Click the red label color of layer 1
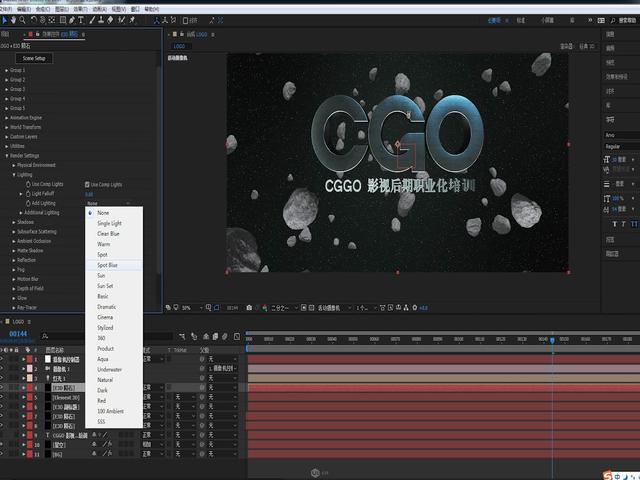The width and height of the screenshot is (640, 480). [29, 359]
